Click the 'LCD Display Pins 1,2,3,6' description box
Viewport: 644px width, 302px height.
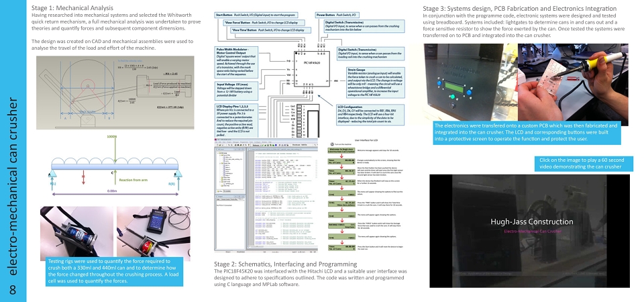[x=237, y=120]
